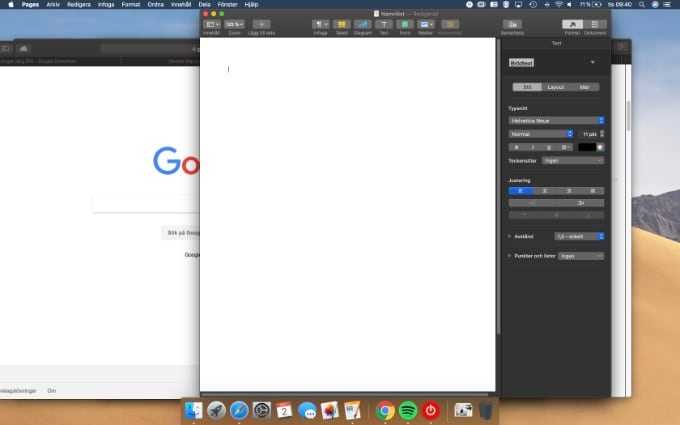The height and width of the screenshot is (425, 680).
Task: Open the Trash in the Dock
Action: point(486,410)
